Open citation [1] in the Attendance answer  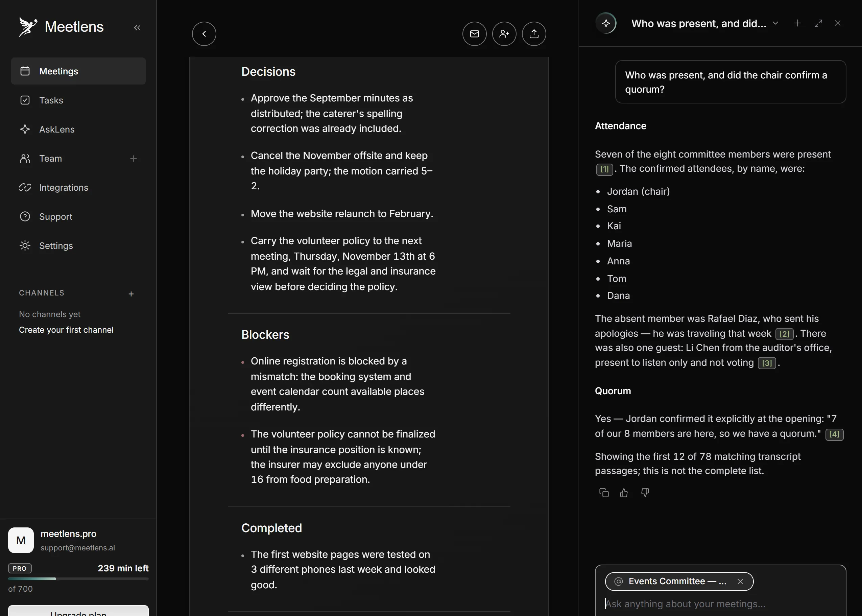pos(604,169)
